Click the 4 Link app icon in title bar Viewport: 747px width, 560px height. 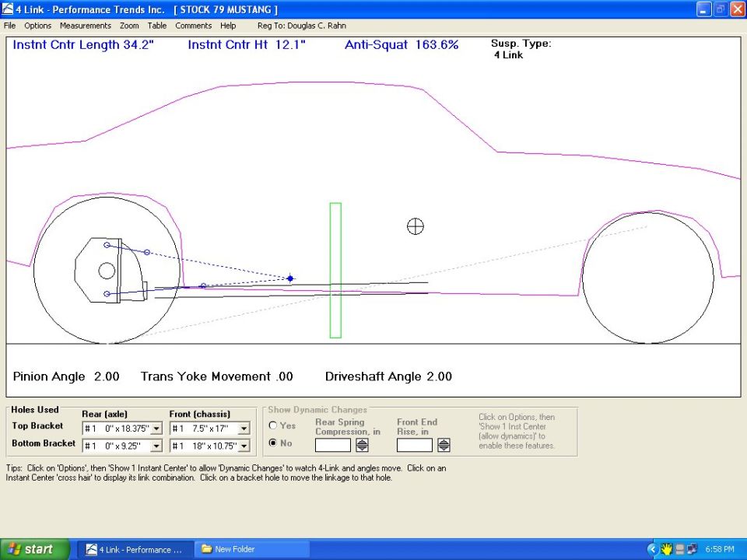(x=8, y=9)
